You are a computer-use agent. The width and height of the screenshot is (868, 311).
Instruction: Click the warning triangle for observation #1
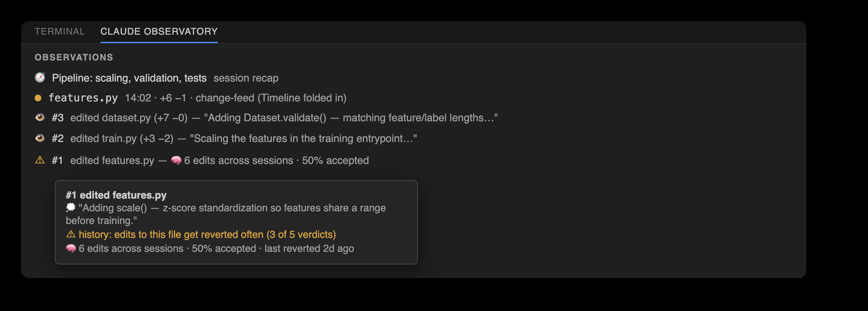coord(40,160)
